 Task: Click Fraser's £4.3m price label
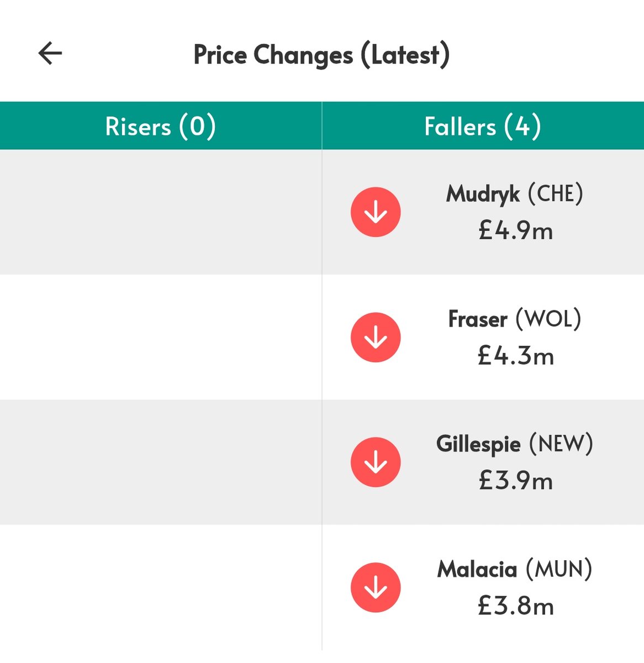pyautogui.click(x=517, y=356)
